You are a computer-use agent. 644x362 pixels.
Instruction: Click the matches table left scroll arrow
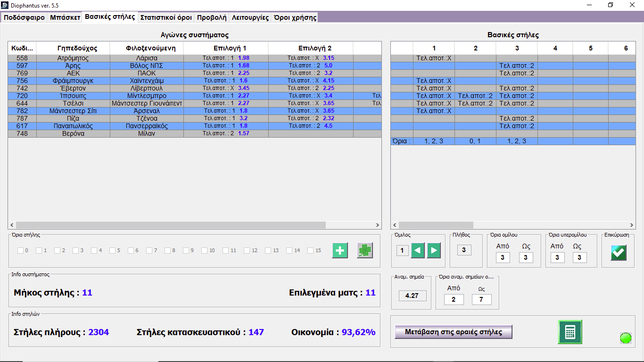point(12,225)
